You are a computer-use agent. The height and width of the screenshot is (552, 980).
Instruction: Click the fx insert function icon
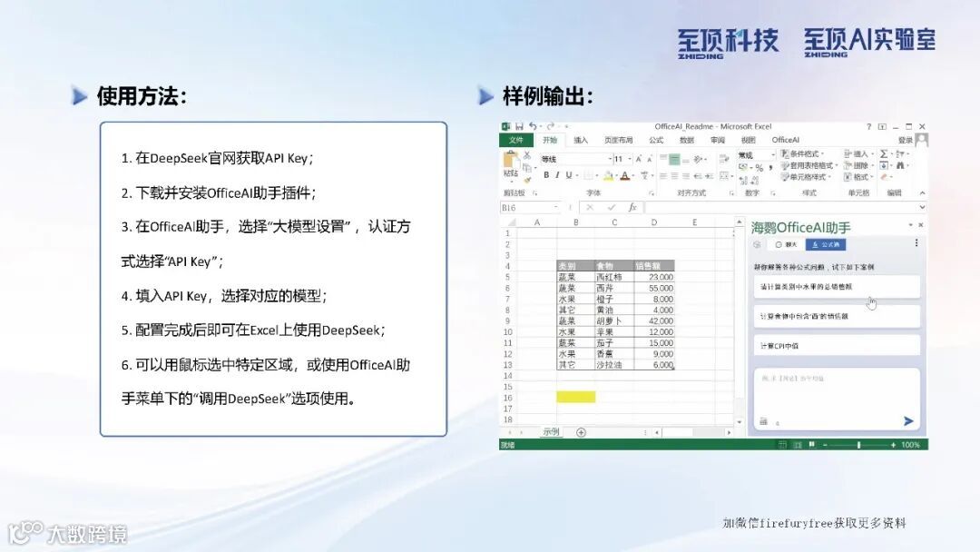[632, 208]
